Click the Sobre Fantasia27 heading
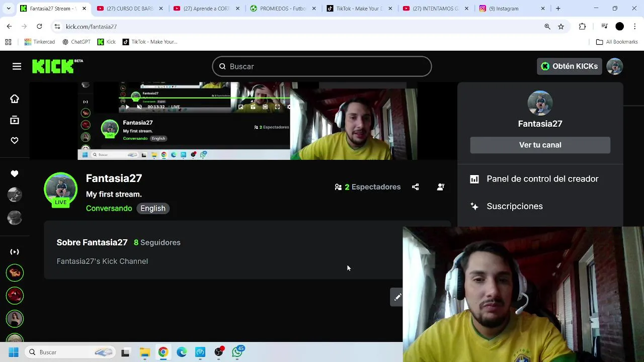 [92, 242]
